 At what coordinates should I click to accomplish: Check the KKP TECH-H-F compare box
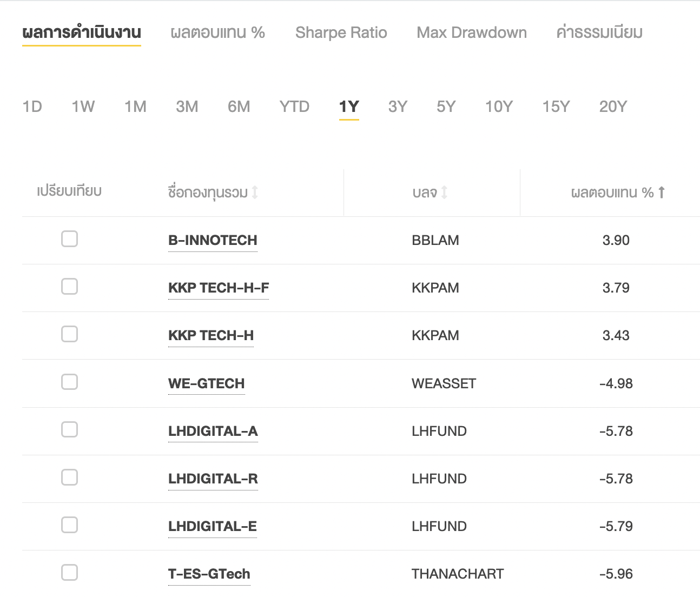[x=69, y=286]
